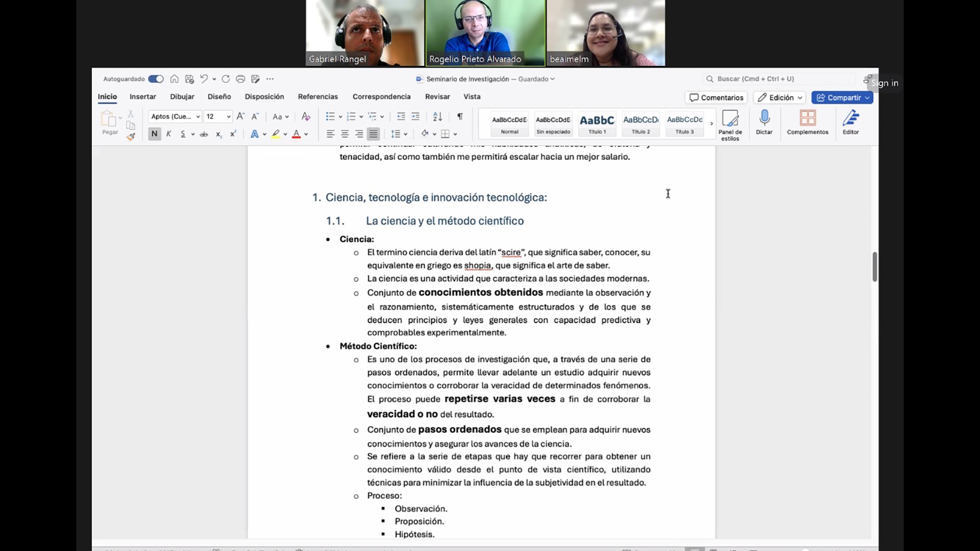
Task: Expand the undo history dropdown arrow
Action: tap(214, 79)
